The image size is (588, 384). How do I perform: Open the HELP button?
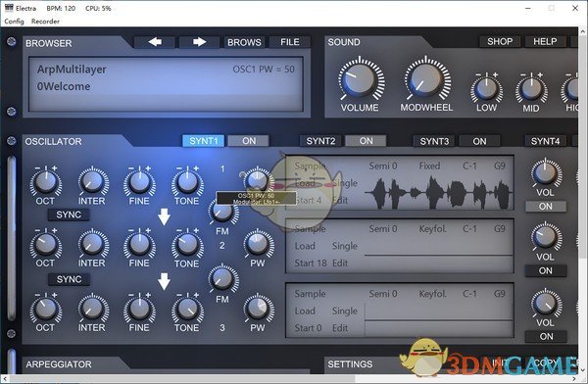545,41
